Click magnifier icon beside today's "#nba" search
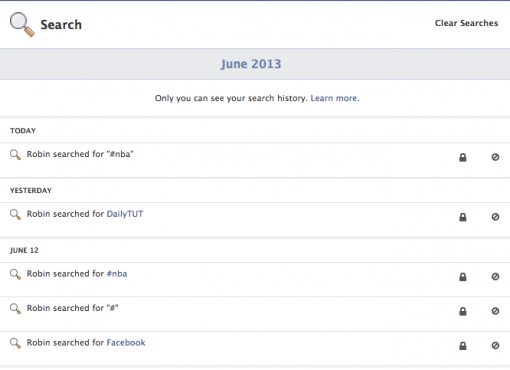 (15, 155)
